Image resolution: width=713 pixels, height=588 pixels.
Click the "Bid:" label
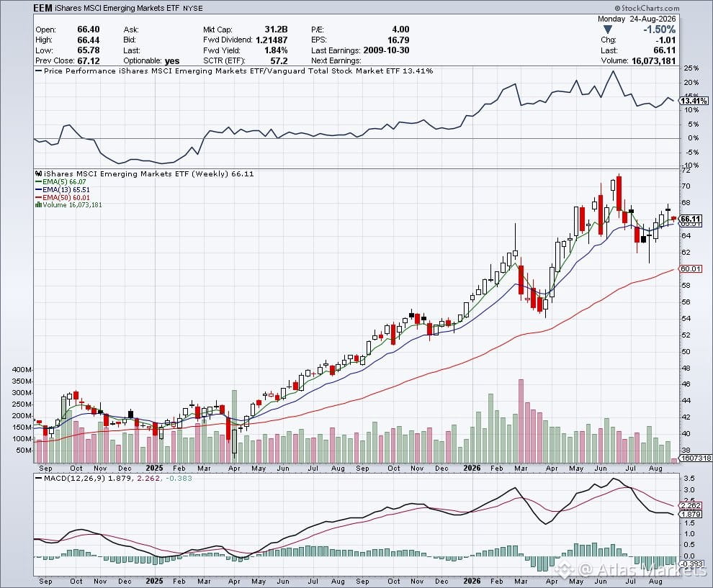click(130, 40)
